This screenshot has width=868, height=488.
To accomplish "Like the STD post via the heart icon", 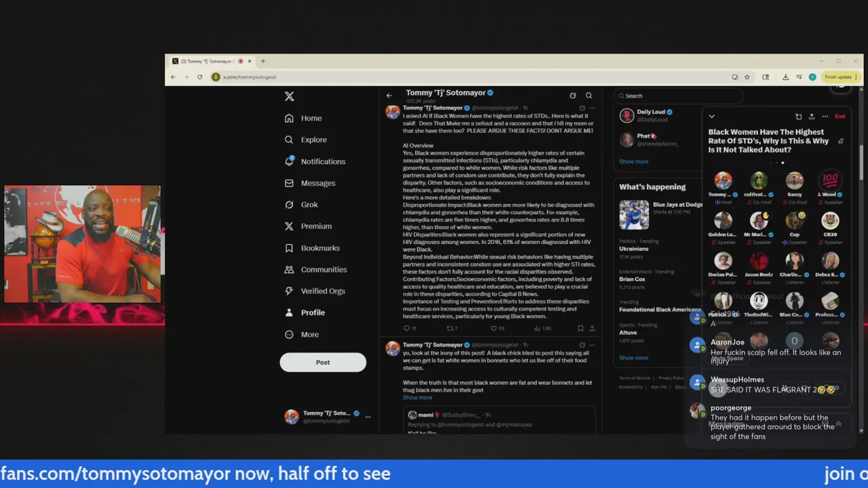I will (494, 328).
